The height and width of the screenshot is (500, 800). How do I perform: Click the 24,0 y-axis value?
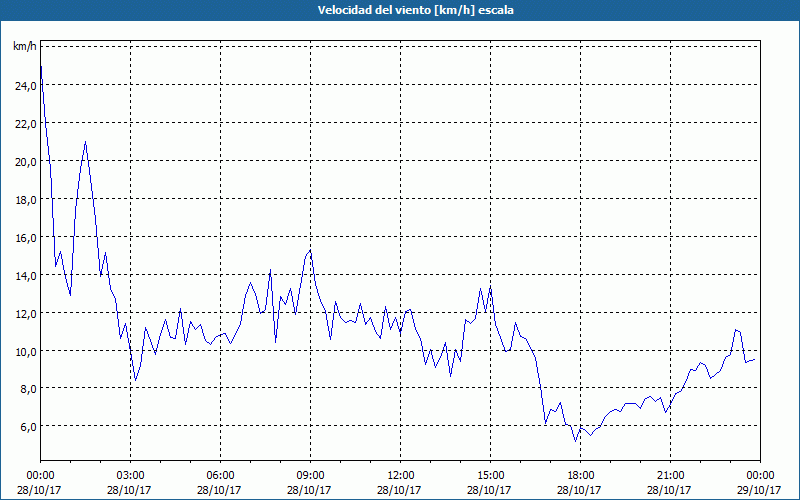click(26, 86)
